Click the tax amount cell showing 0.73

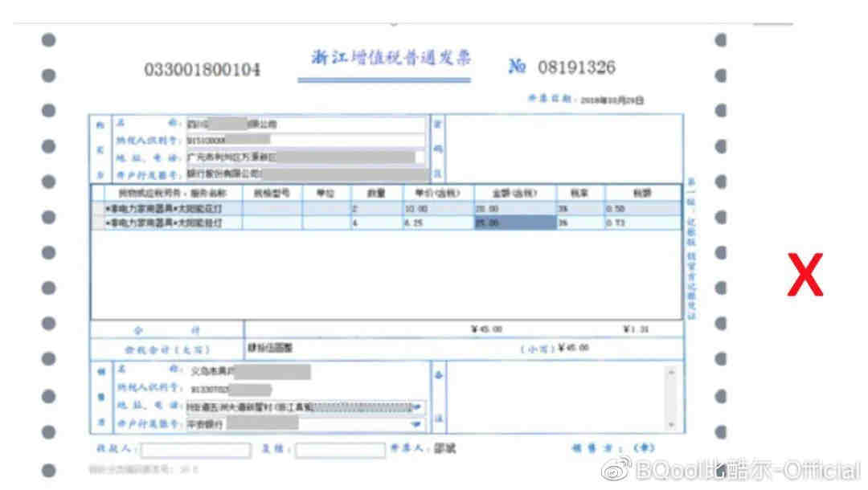643,223
